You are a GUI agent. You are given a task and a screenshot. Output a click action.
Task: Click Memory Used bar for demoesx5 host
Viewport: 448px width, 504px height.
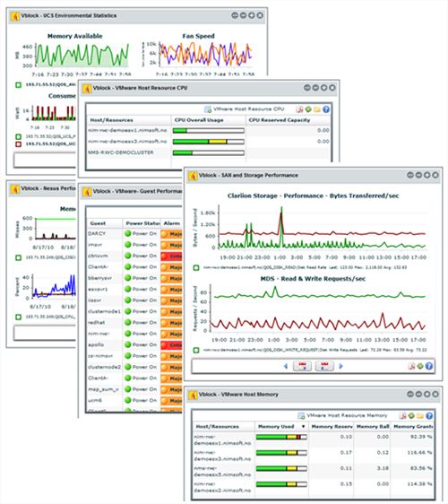281,468
